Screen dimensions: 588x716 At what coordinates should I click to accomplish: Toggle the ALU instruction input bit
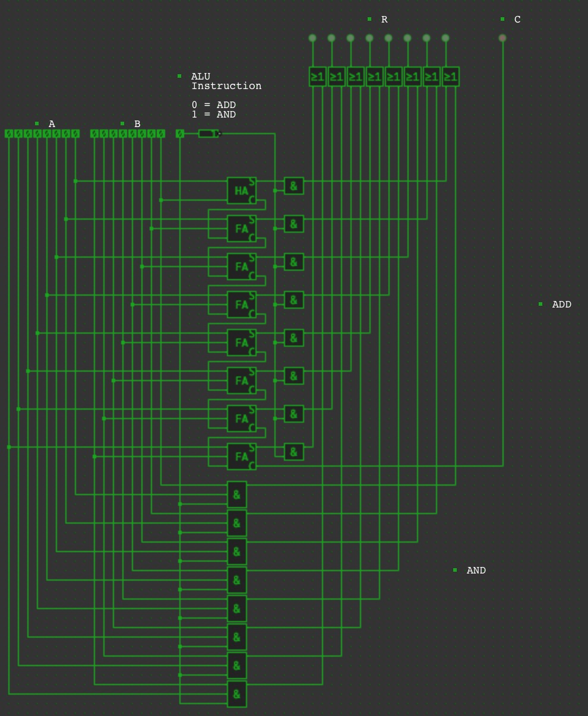tap(180, 134)
